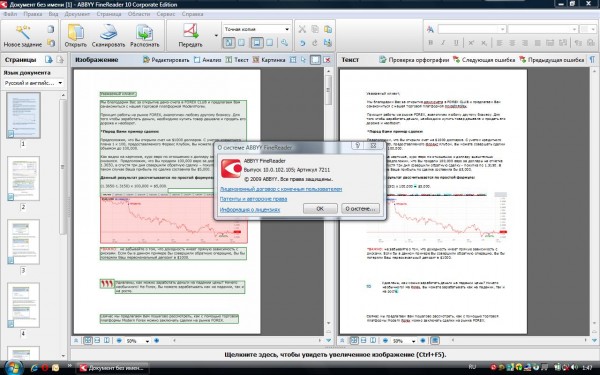Screen dimensions: 600x375
Task: Click the О системе... button
Action: [360, 209]
